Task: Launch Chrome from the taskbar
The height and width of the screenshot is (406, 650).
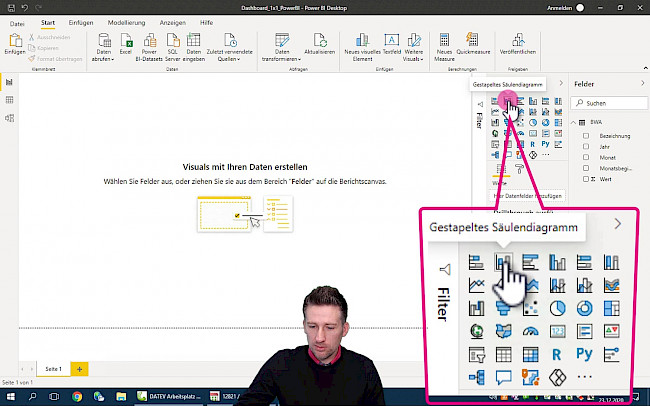Action: click(77, 396)
